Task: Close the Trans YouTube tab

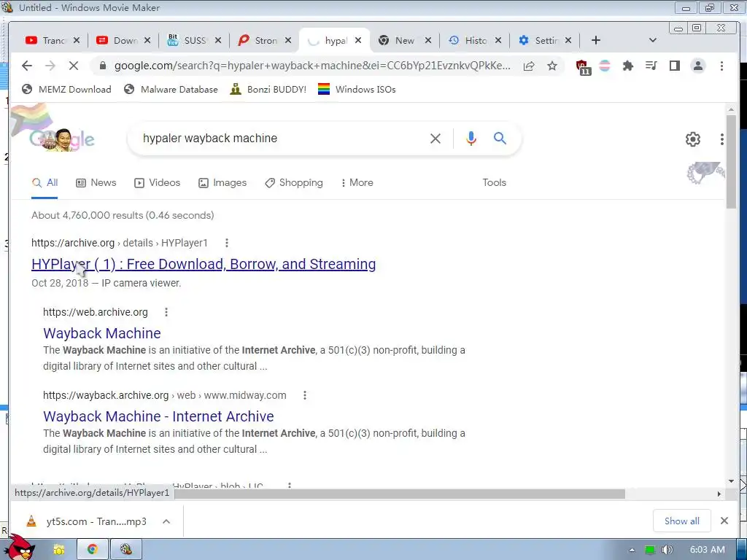Action: [x=77, y=41]
